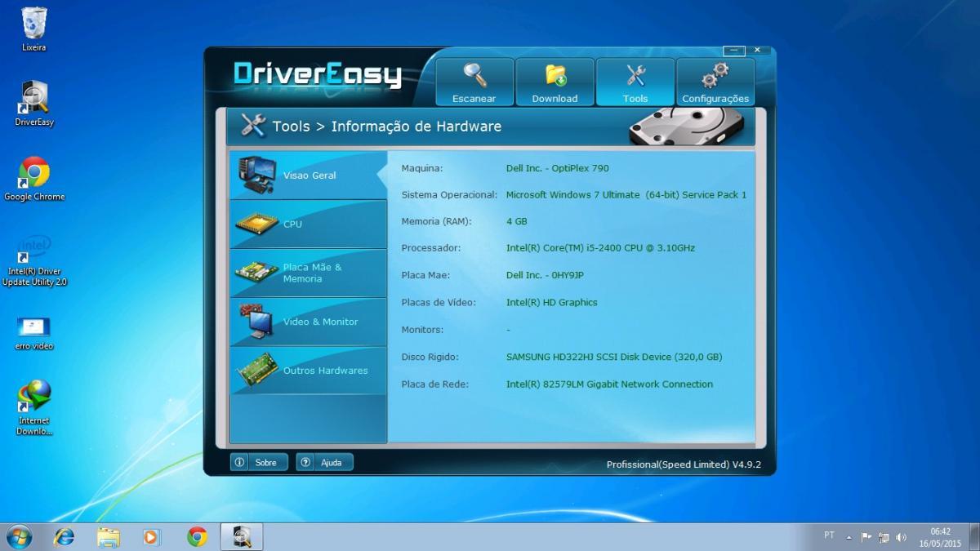Close the DriverEasy window
This screenshot has height=551, width=980.
point(758,50)
